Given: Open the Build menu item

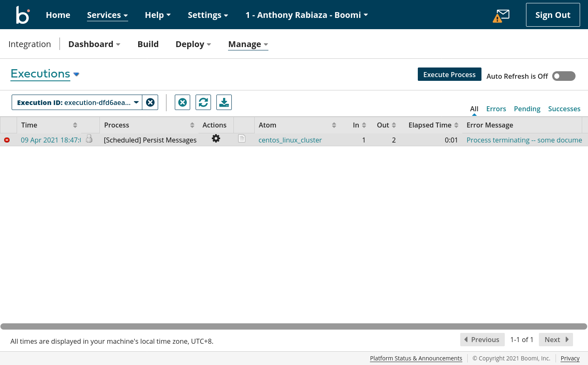Looking at the screenshot, I should [x=148, y=44].
